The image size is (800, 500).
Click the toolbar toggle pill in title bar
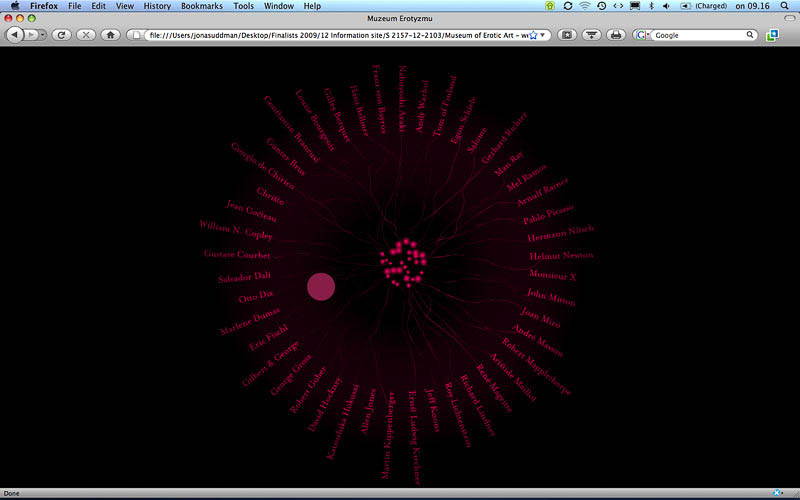(x=789, y=18)
